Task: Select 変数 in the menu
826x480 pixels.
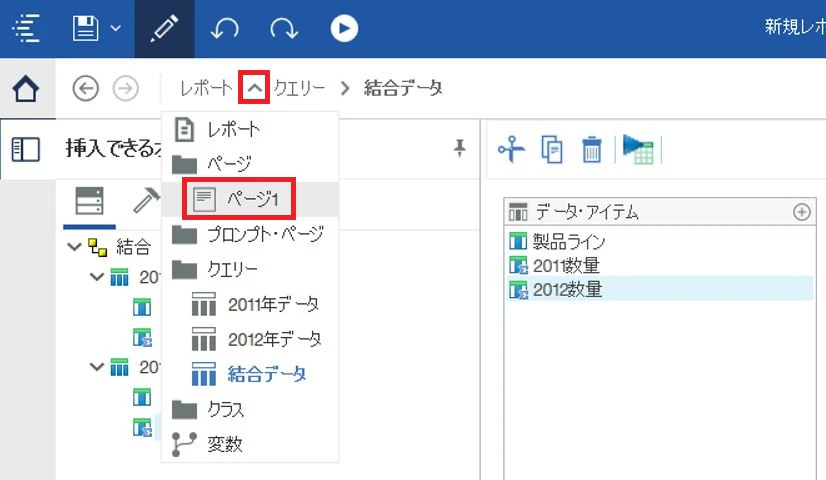Action: 250,444
